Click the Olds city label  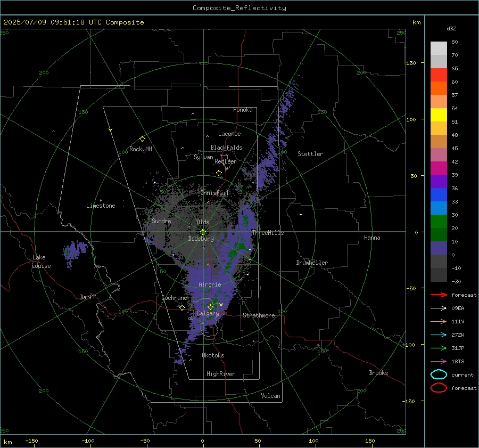click(x=203, y=222)
